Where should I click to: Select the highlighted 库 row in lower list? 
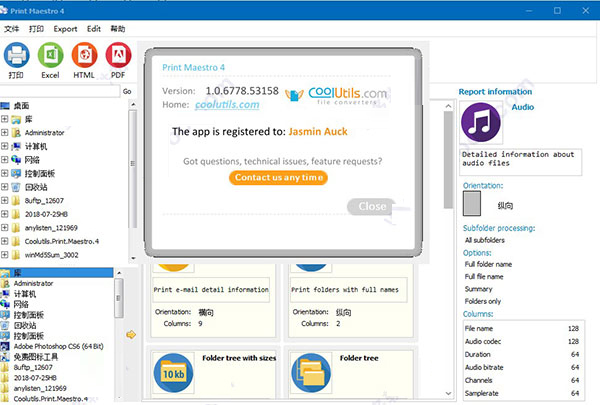(57, 273)
